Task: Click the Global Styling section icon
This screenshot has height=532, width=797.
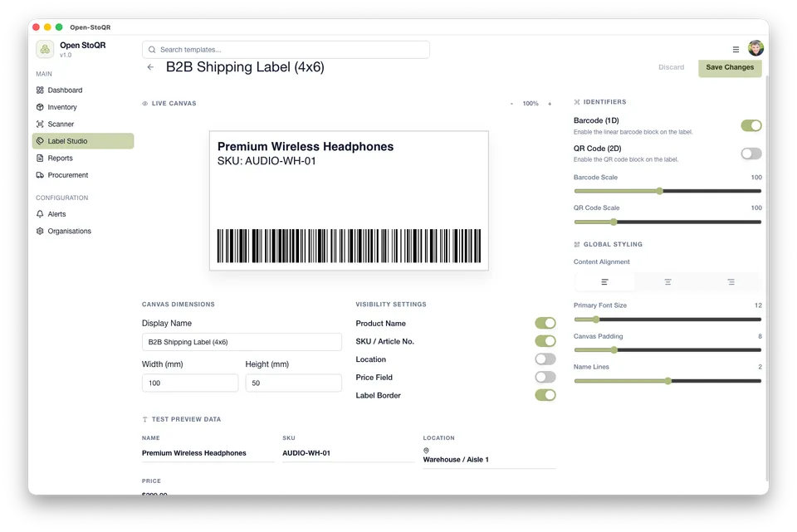Action: 577,244
